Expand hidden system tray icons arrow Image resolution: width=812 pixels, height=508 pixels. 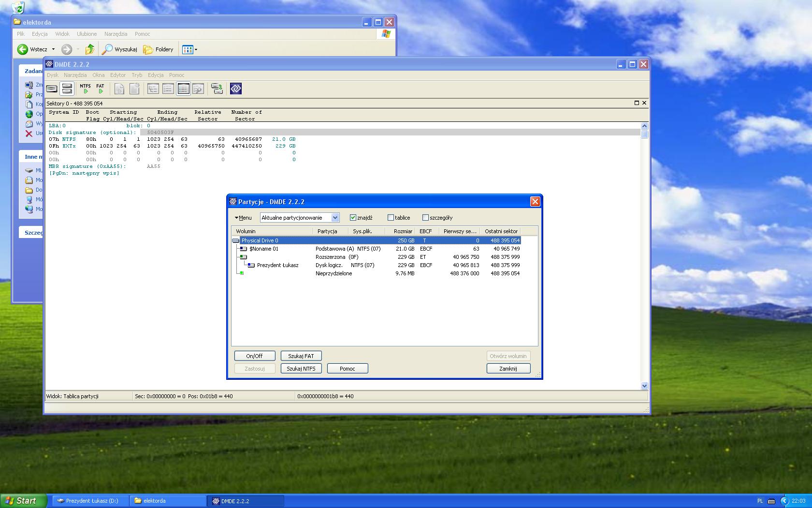point(784,501)
